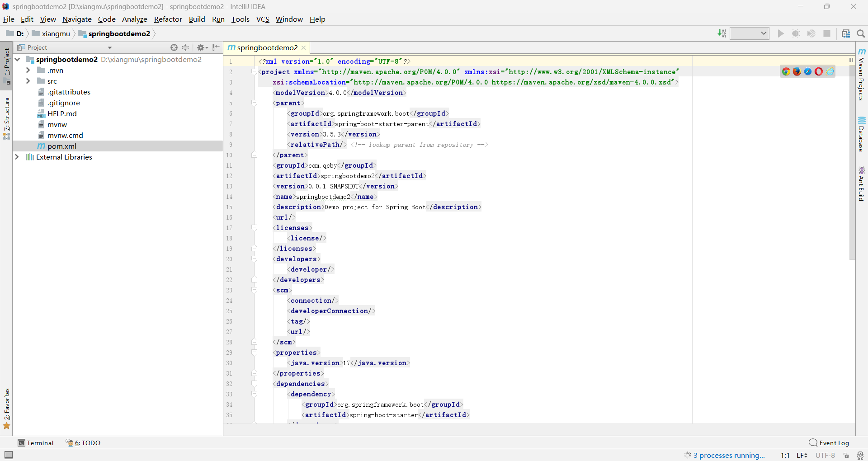Open pom in Chrome browser icon
The height and width of the screenshot is (461, 868).
(786, 71)
